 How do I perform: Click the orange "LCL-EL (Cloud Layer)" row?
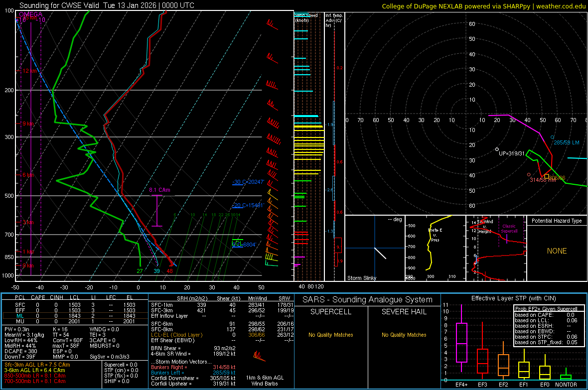point(222,335)
